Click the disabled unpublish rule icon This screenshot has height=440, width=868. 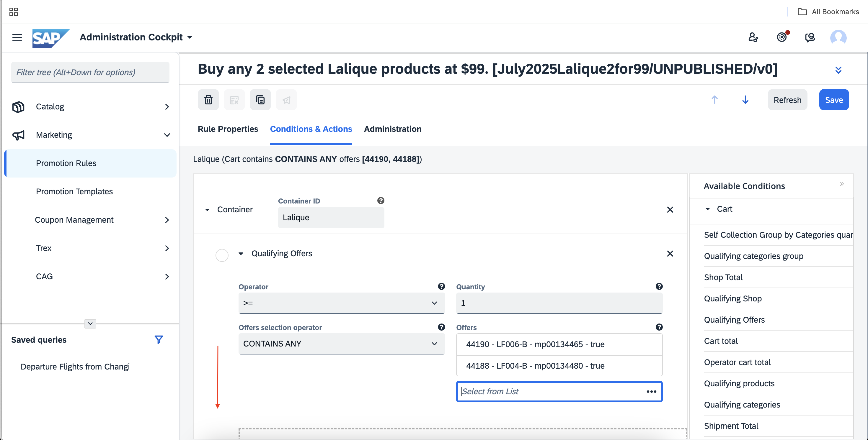[x=234, y=100]
